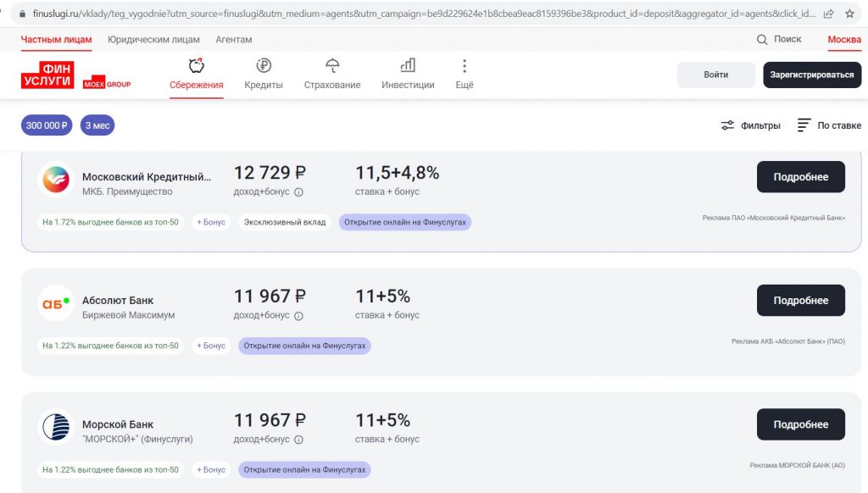
Task: Click the Абсолют Банк logo
Action: tap(56, 303)
